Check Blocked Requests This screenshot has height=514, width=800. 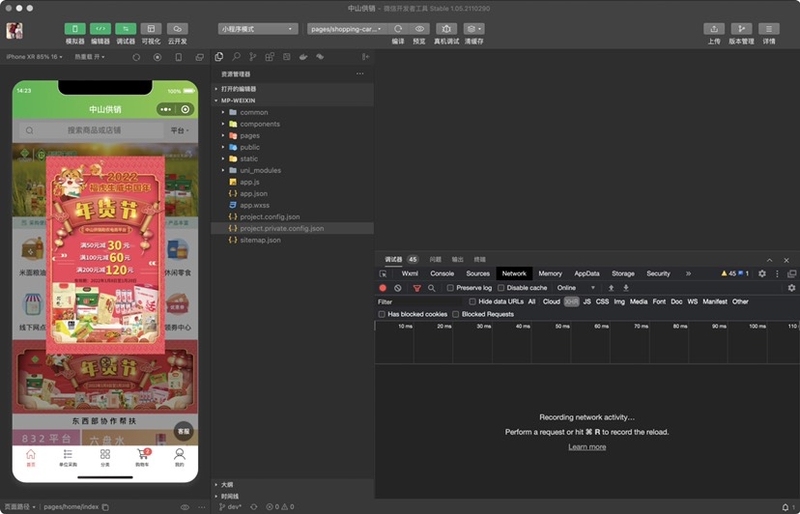click(x=456, y=314)
